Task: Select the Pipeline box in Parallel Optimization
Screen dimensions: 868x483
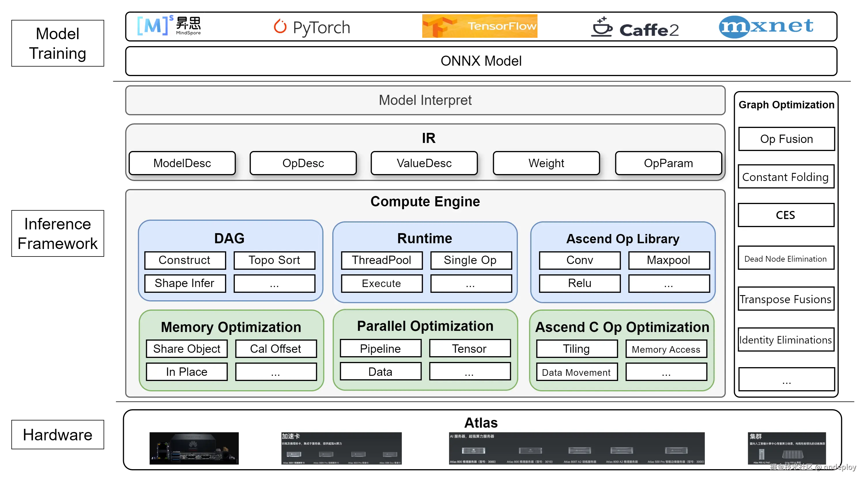Action: (380, 348)
